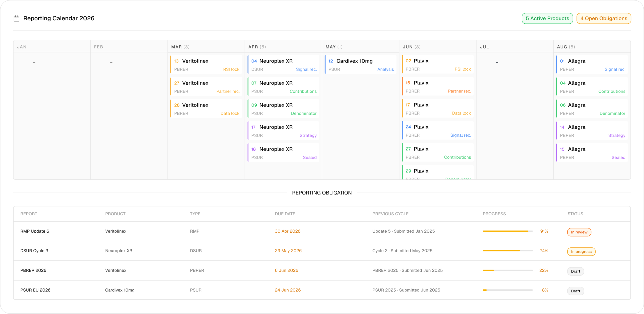Select the PSUR EU 2026 report row
This screenshot has width=644, height=314.
click(x=322, y=290)
